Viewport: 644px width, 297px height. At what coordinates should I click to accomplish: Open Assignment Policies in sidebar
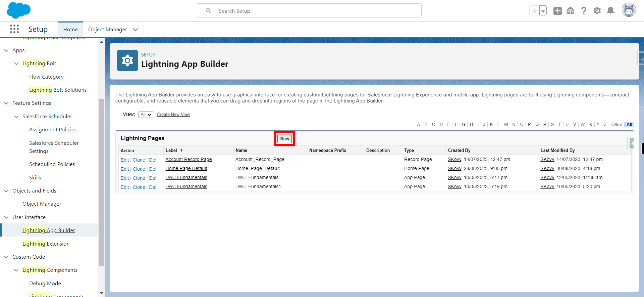click(x=53, y=129)
